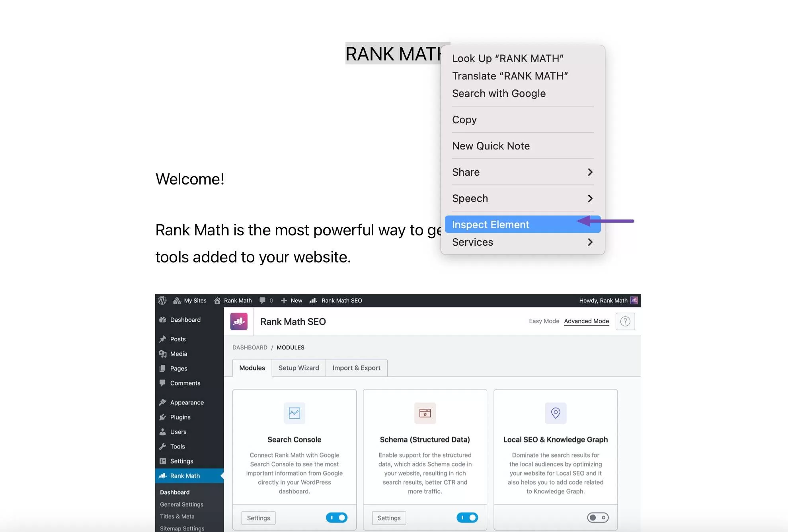Click the Search Console Settings button
This screenshot has width=788, height=532.
pos(259,517)
